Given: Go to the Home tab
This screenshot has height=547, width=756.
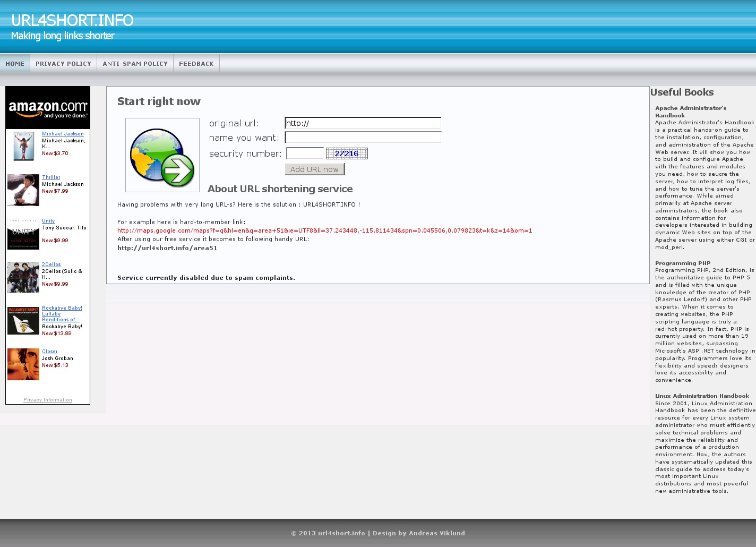Looking at the screenshot, I should point(15,64).
